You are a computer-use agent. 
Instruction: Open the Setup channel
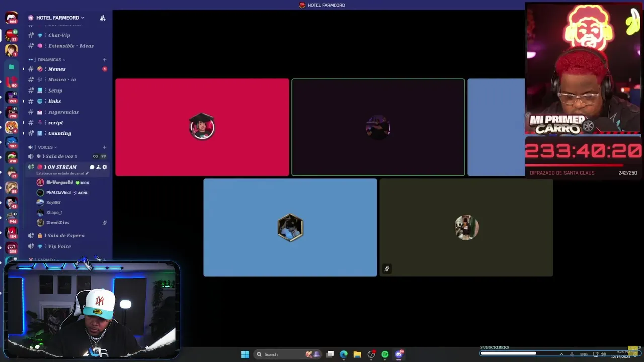(55, 90)
